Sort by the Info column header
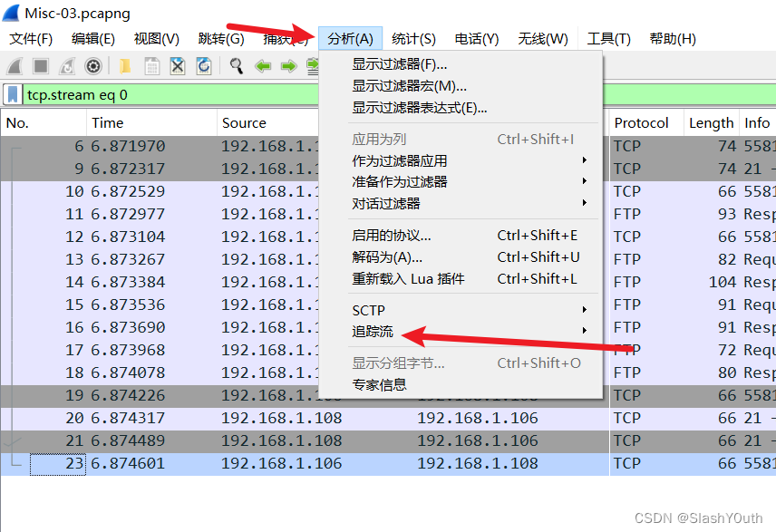 [x=757, y=122]
